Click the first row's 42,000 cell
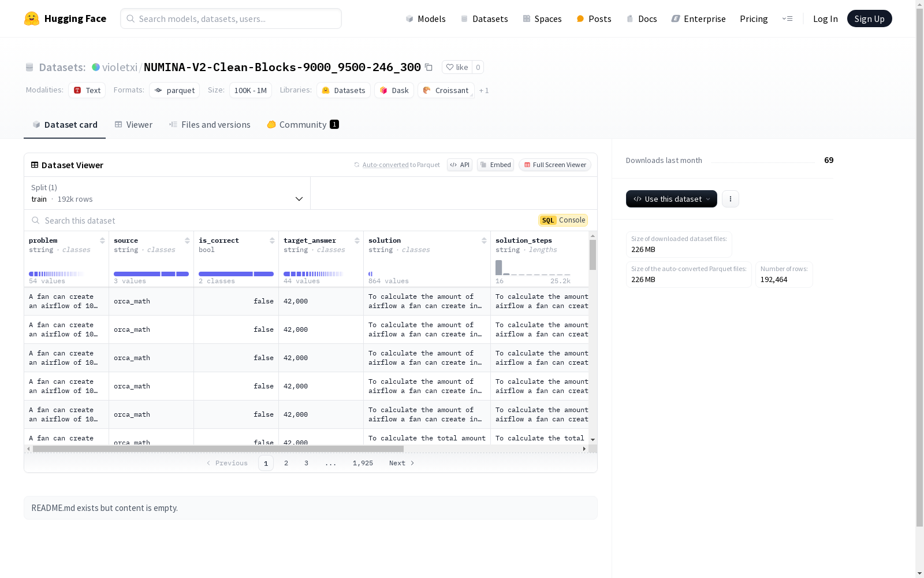The image size is (924, 578). (x=321, y=301)
